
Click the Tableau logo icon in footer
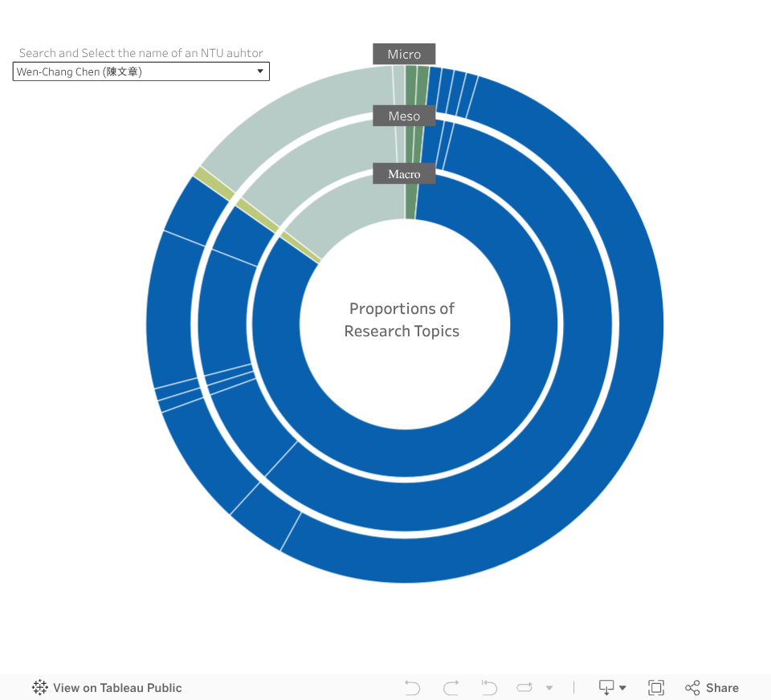(40, 688)
